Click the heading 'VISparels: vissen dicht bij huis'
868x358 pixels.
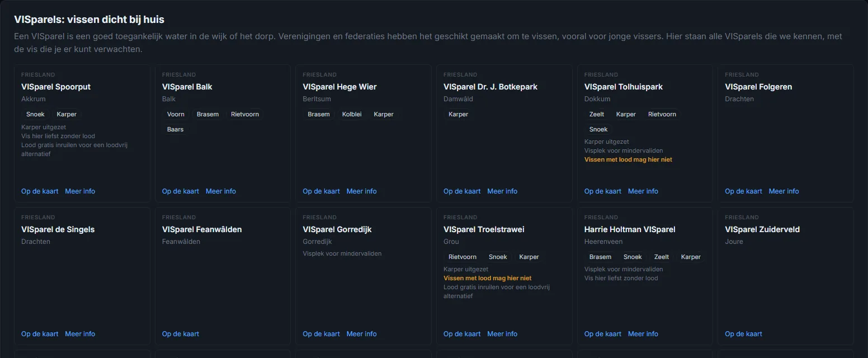[x=89, y=20]
